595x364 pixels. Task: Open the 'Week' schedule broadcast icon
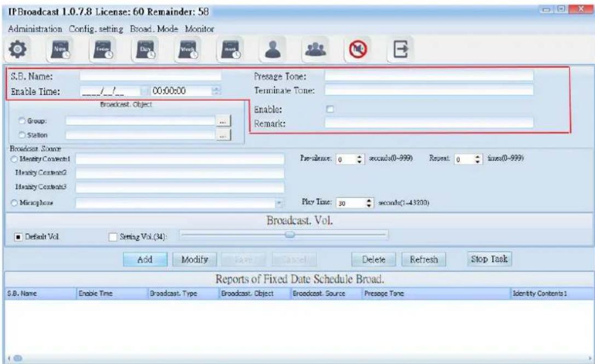click(x=188, y=50)
